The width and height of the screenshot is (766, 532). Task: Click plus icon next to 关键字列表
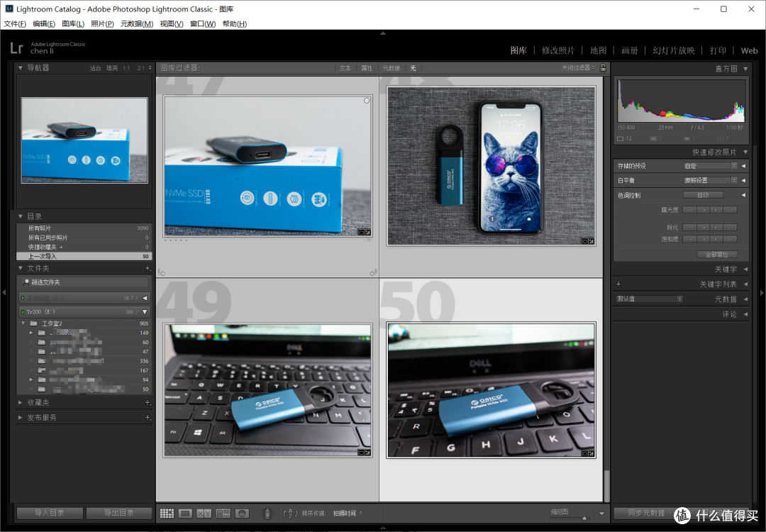(x=618, y=284)
